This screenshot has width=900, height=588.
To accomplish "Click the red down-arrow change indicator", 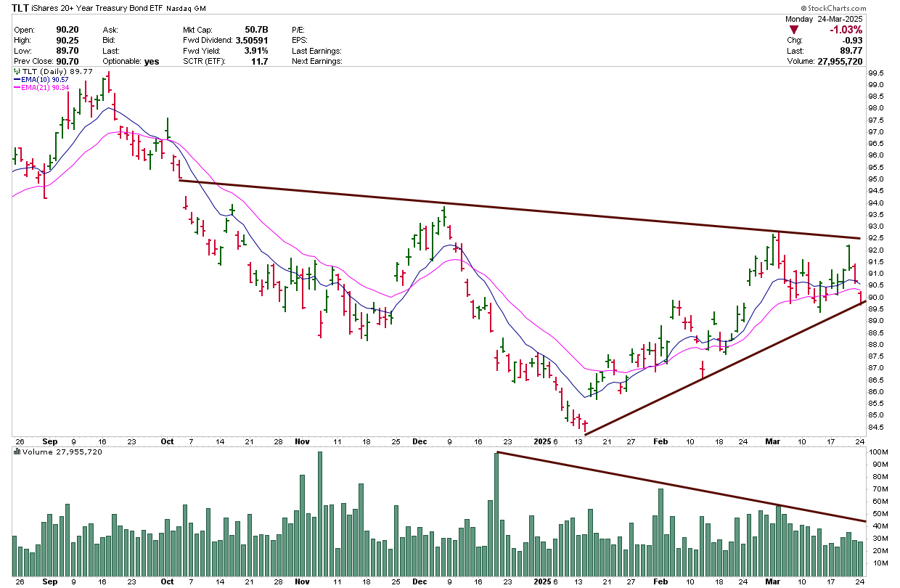I will pyautogui.click(x=795, y=30).
